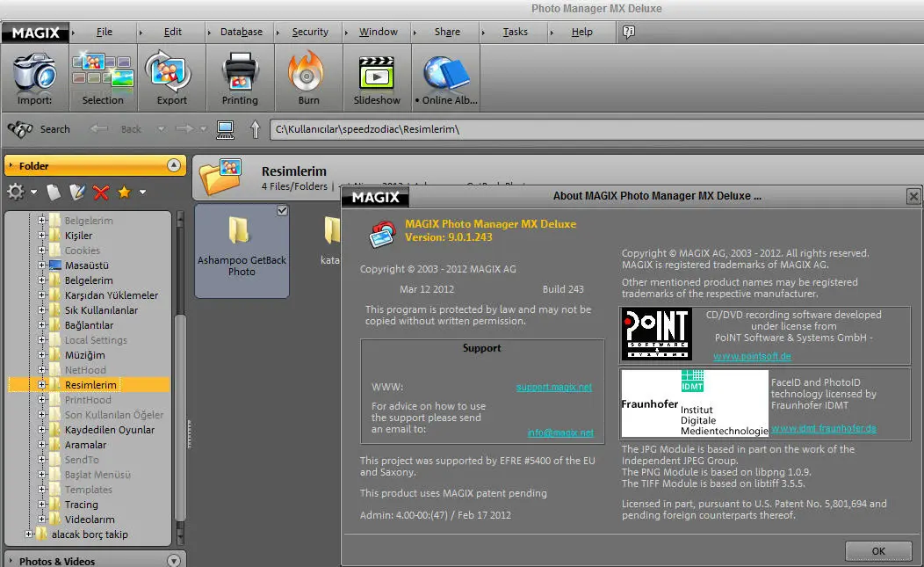924x567 pixels.
Task: Open the gear options dropdown arrow
Action: click(33, 192)
